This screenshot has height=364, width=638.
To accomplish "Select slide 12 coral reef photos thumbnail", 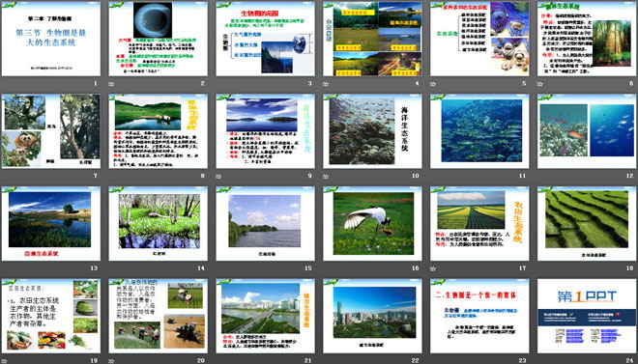I will (587, 131).
